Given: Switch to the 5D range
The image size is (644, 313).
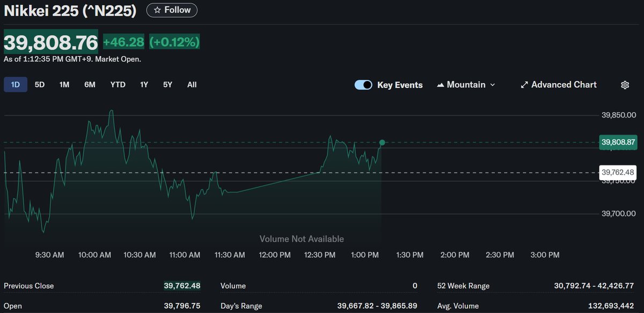Looking at the screenshot, I should click(40, 85).
